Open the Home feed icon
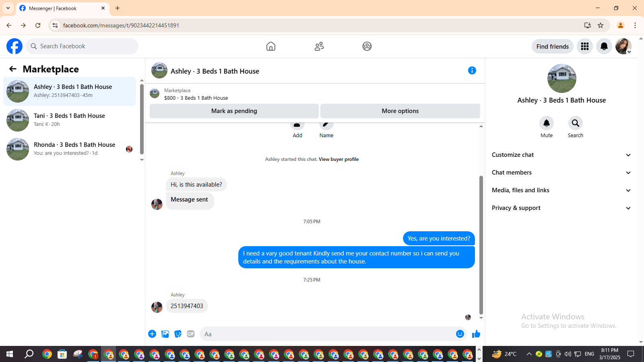This screenshot has height=362, width=644. pyautogui.click(x=271, y=46)
